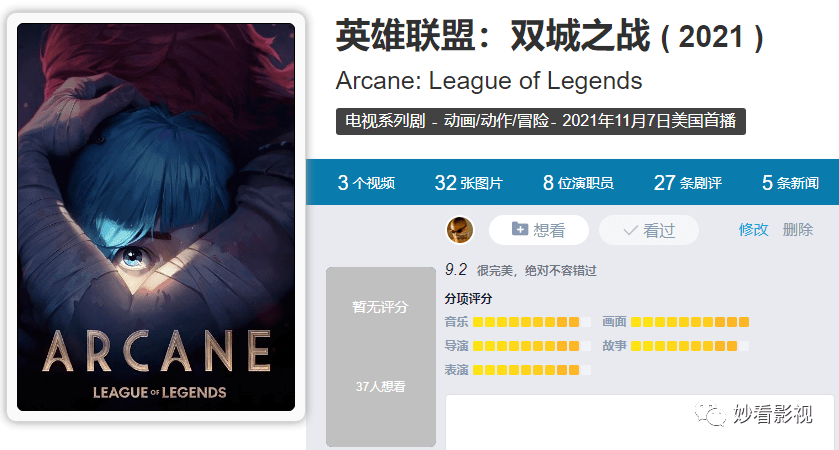Open the 5 条新闻 tab
Image resolution: width=839 pixels, height=450 pixels.
coord(790,183)
